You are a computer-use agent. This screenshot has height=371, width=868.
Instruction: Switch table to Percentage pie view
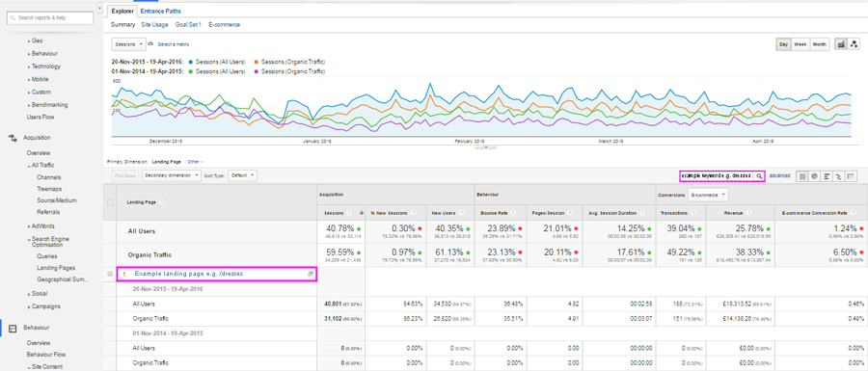[814, 175]
